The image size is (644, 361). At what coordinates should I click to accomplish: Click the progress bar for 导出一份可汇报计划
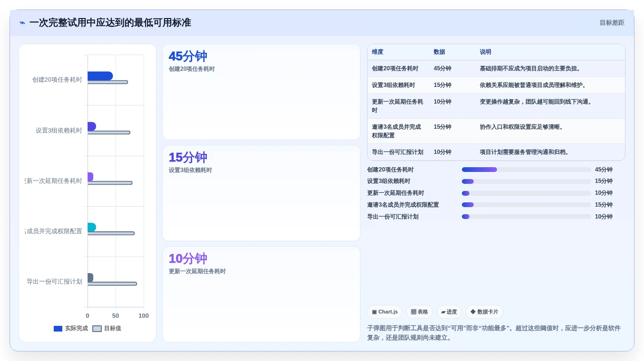tap(527, 217)
